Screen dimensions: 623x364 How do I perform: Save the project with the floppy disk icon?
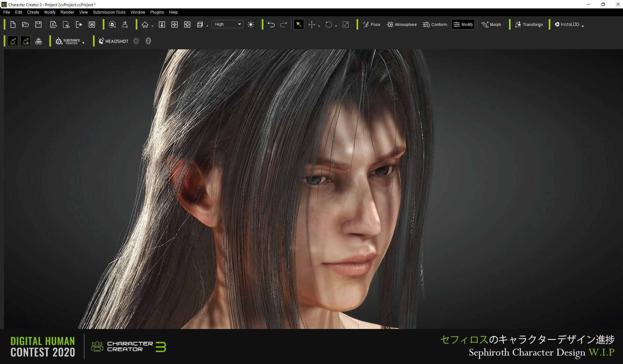(x=38, y=24)
